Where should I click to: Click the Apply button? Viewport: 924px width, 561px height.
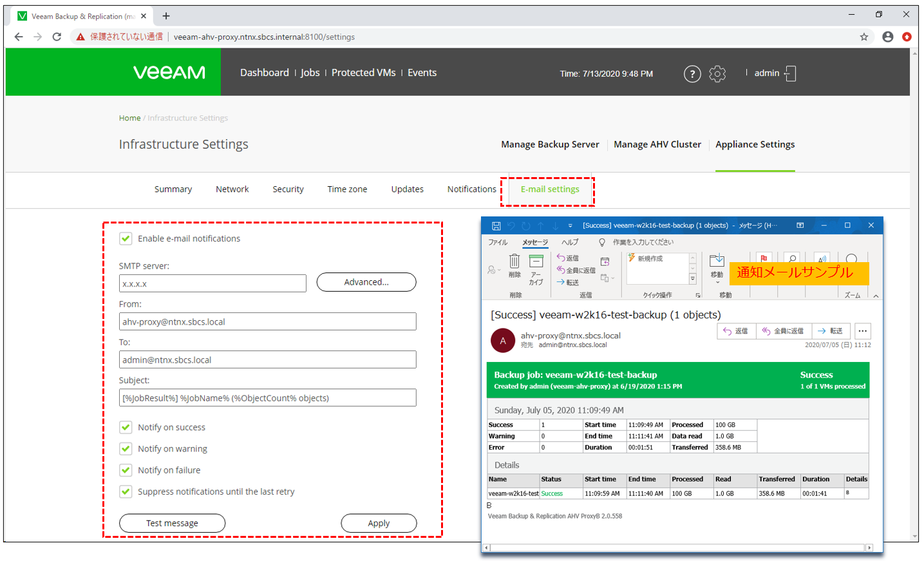[379, 523]
